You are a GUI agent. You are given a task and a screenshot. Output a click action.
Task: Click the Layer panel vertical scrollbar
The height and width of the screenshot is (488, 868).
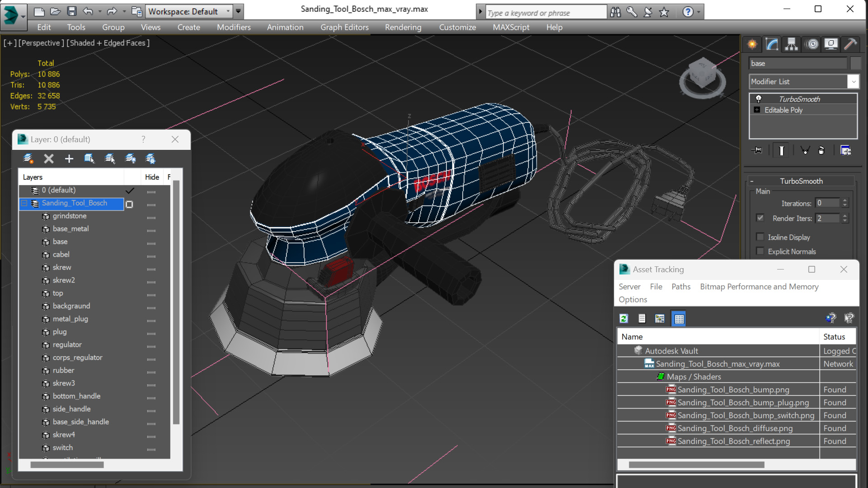tap(176, 302)
